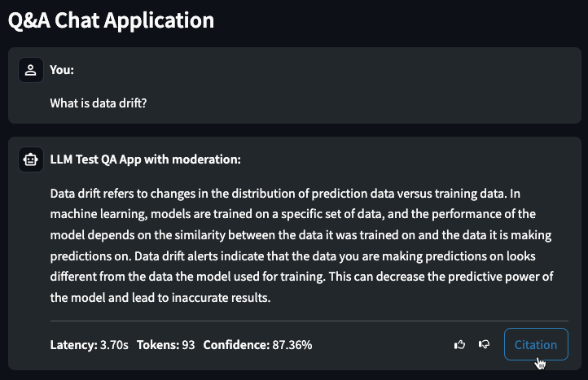
Task: Click the "Confidence:" label
Action: tap(236, 345)
